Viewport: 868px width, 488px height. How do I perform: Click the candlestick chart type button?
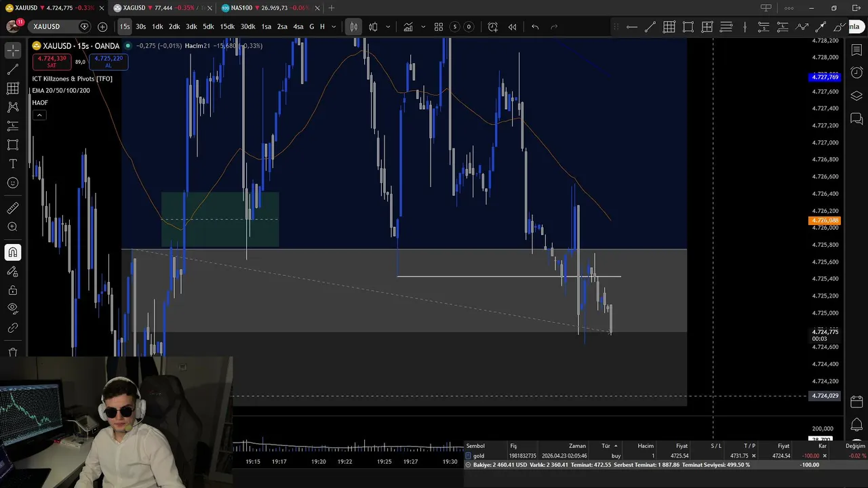[x=353, y=26]
